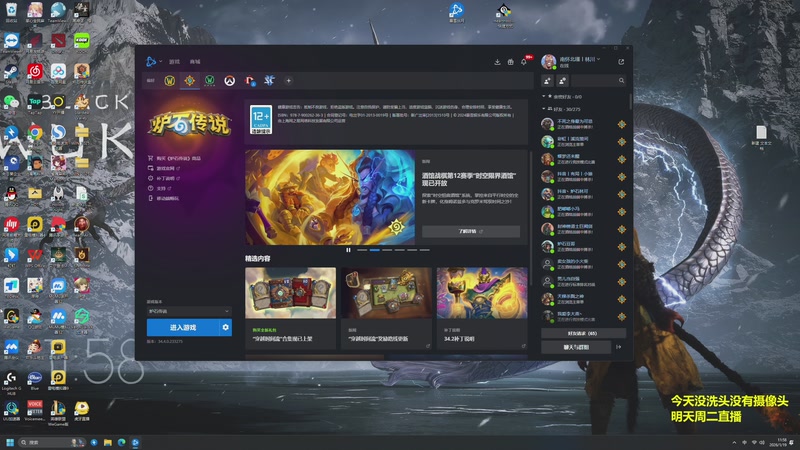Open the notifications bell
Image resolution: width=800 pixels, height=450 pixels.
point(523,62)
